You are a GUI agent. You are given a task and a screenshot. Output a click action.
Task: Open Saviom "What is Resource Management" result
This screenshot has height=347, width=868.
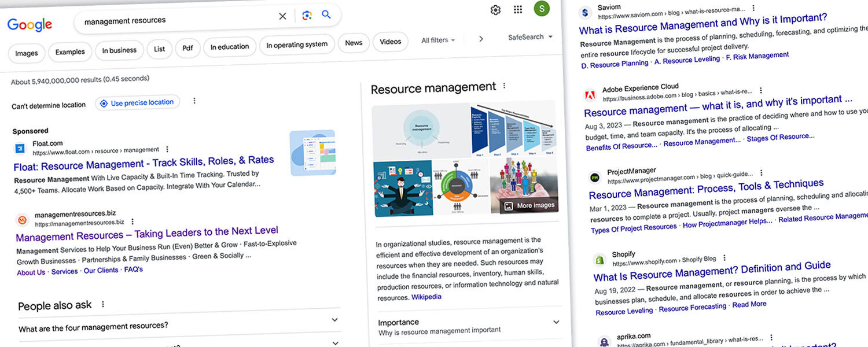[x=703, y=24]
